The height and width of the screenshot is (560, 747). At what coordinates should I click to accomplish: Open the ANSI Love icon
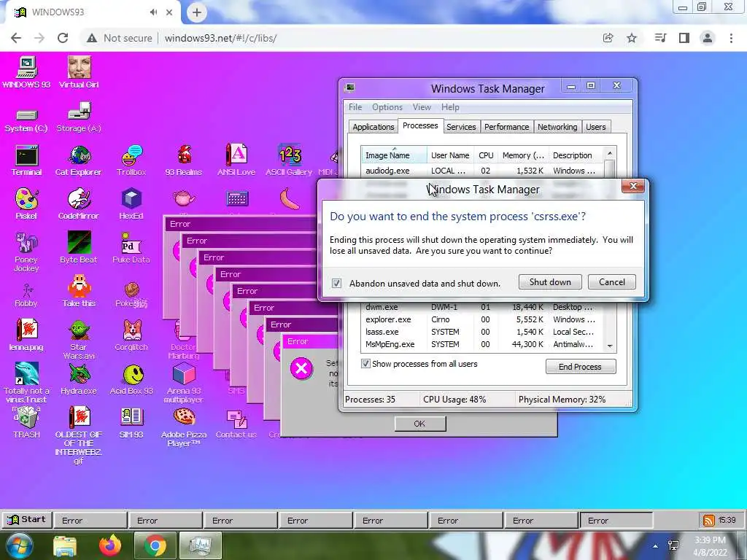pos(236,160)
